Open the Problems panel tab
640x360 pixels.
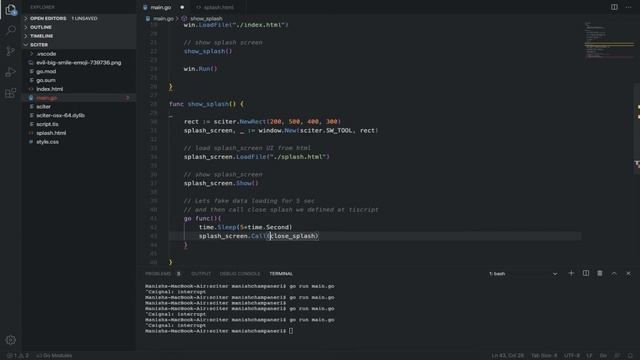click(158, 273)
